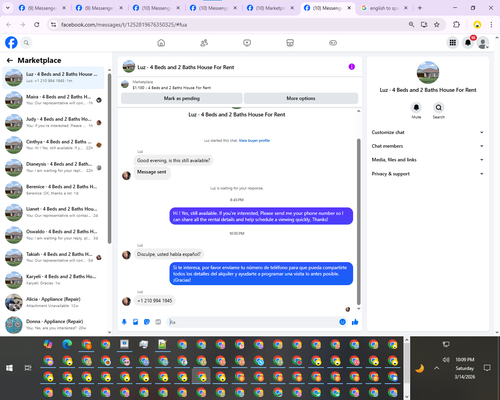Open Karyeli's rental conversation
This screenshot has width=500, height=400.
[53, 280]
